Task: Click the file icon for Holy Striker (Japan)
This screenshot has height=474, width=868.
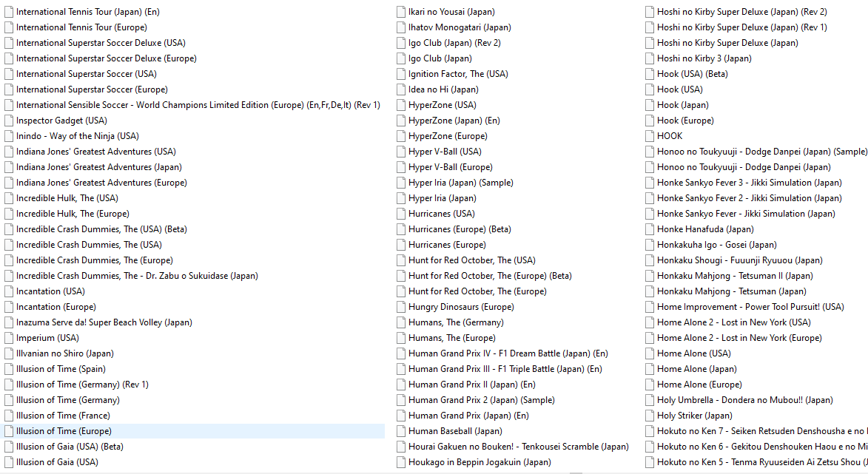Action: 650,416
